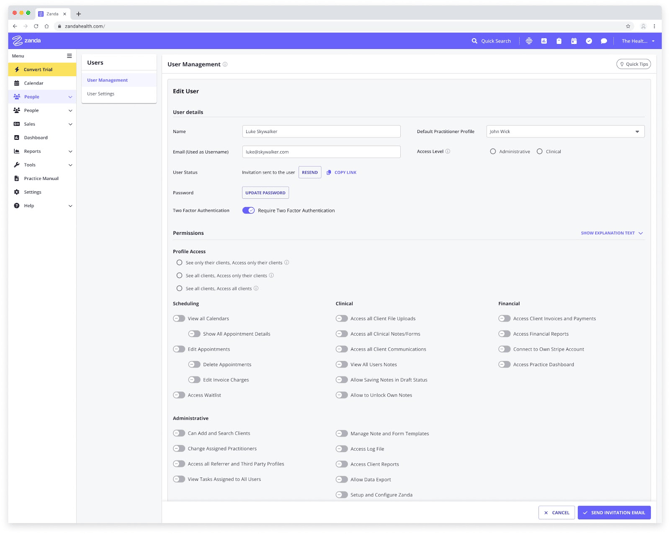Enable the View all Calendars toggle
670x534 pixels.
(179, 319)
